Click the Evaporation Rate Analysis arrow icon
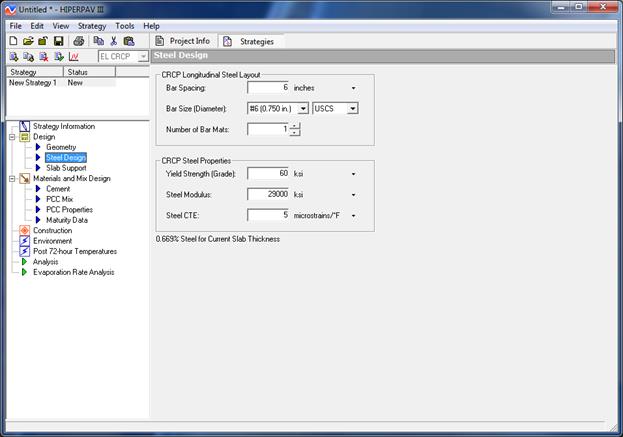 click(x=24, y=272)
